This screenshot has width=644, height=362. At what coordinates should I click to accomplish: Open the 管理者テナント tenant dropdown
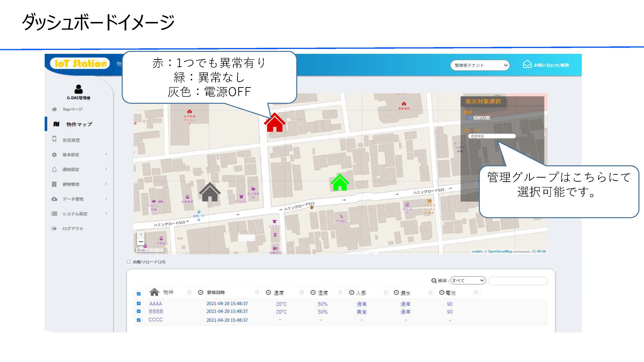(x=480, y=65)
